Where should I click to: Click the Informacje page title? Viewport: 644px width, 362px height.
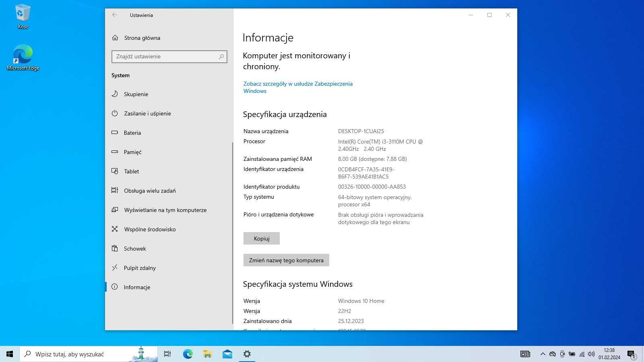[268, 38]
